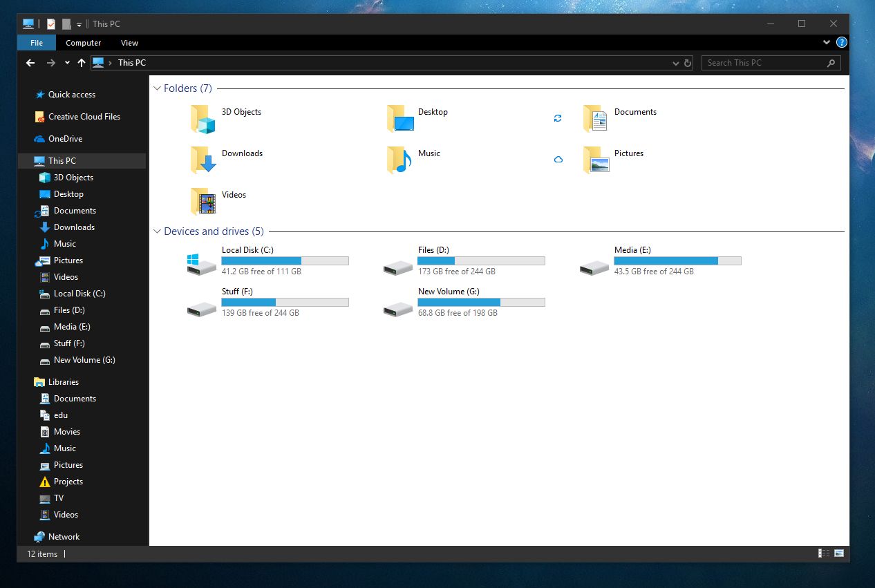Open Properties from the Quick Access Toolbar
This screenshot has width=875, height=588.
pyautogui.click(x=51, y=23)
